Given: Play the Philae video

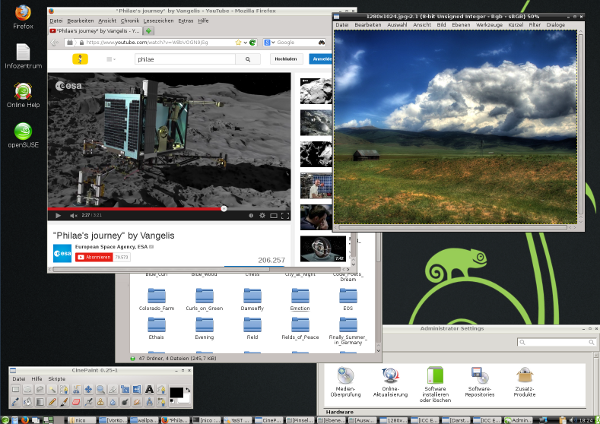Looking at the screenshot, I should pyautogui.click(x=58, y=215).
